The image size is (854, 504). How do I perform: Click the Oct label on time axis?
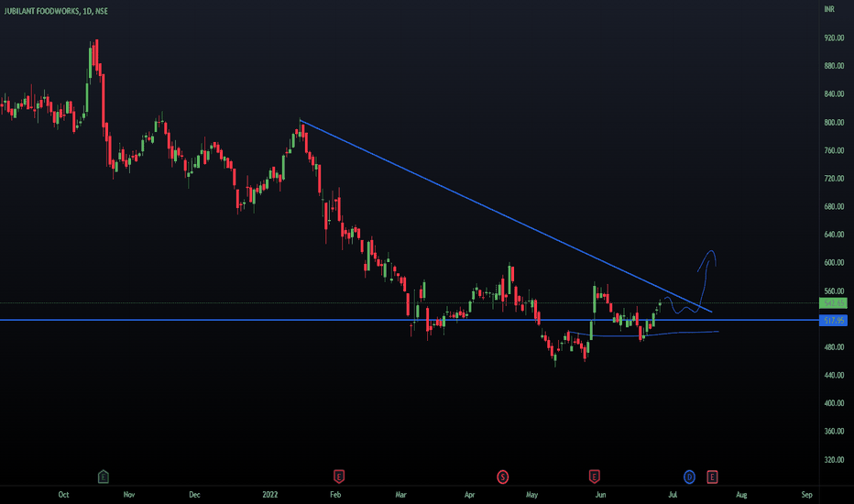click(x=64, y=495)
